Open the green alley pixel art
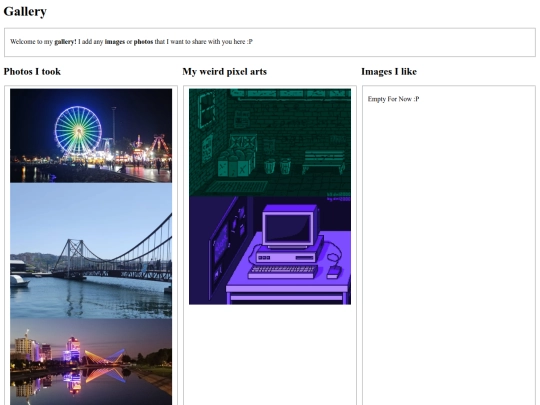The image size is (540, 405). tap(270, 142)
